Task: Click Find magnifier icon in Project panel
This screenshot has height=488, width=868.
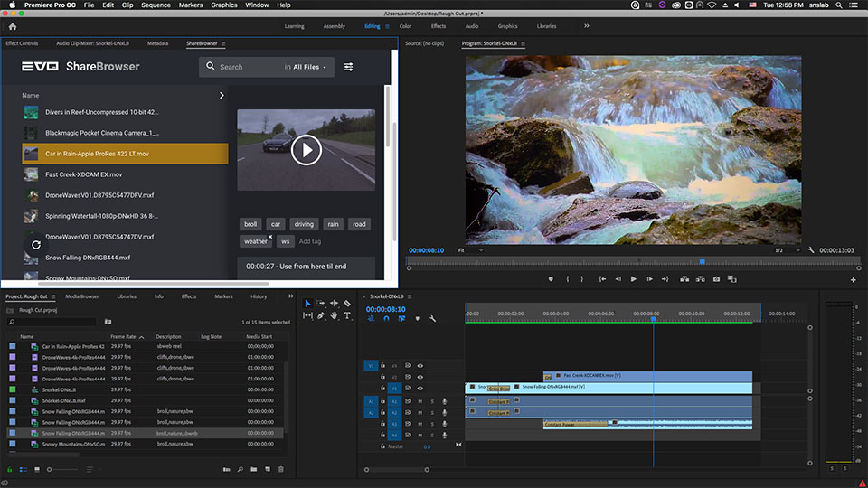Action: 241,469
